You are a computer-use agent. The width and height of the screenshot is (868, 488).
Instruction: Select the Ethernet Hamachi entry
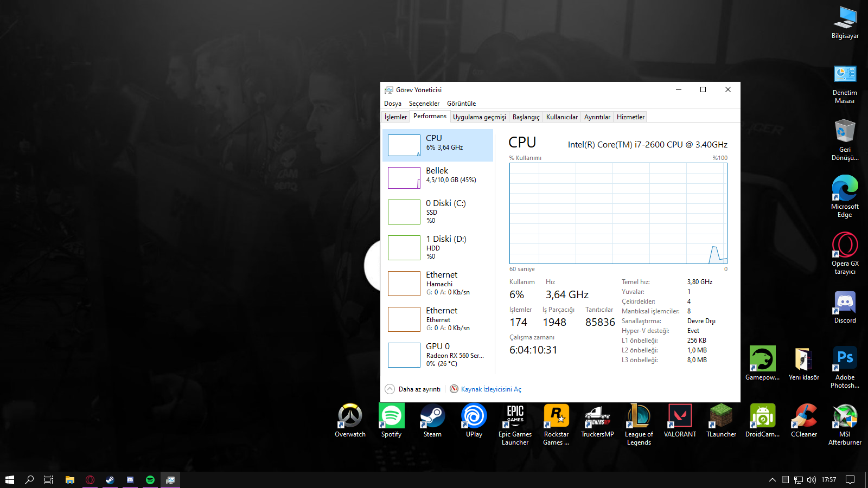click(438, 284)
